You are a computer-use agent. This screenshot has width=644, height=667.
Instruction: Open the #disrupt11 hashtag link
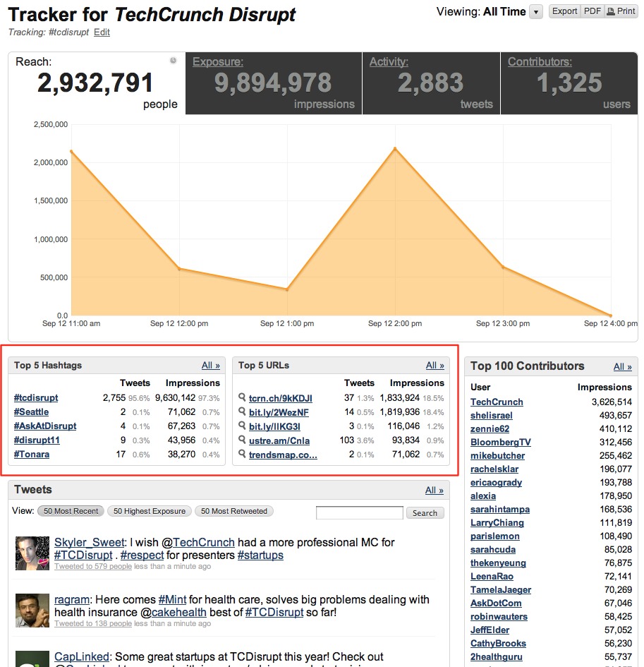(37, 440)
